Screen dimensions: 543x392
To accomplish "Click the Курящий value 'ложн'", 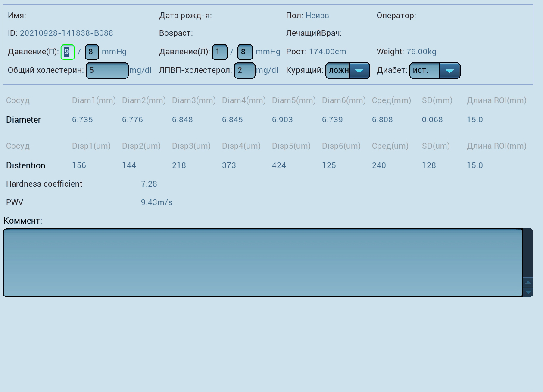I will pos(338,71).
